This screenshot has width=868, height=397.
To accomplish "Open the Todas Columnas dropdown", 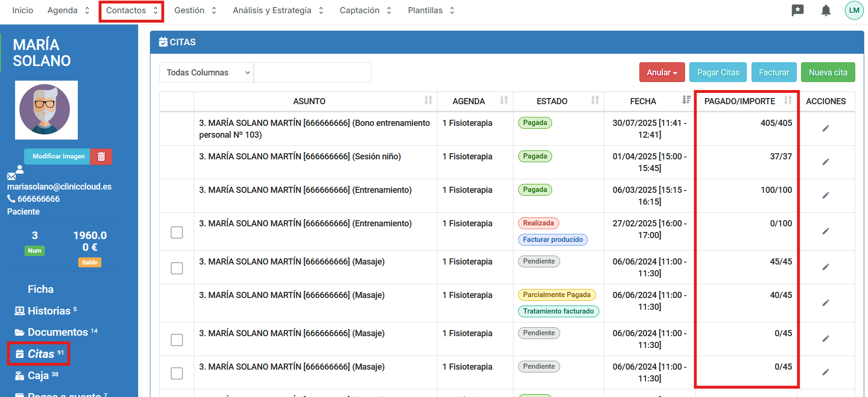I will [207, 73].
